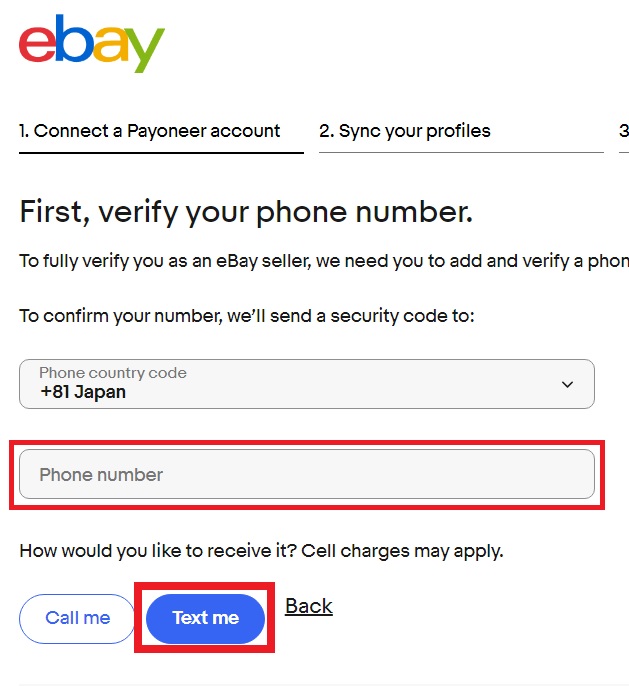The width and height of the screenshot is (629, 686).
Task: Click the grey progress line under step 2
Action: 461,152
